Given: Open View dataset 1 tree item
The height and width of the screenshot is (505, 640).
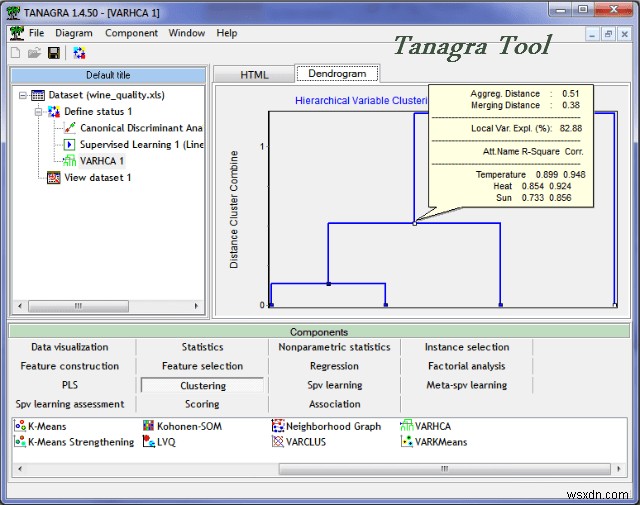Looking at the screenshot, I should point(97,178).
